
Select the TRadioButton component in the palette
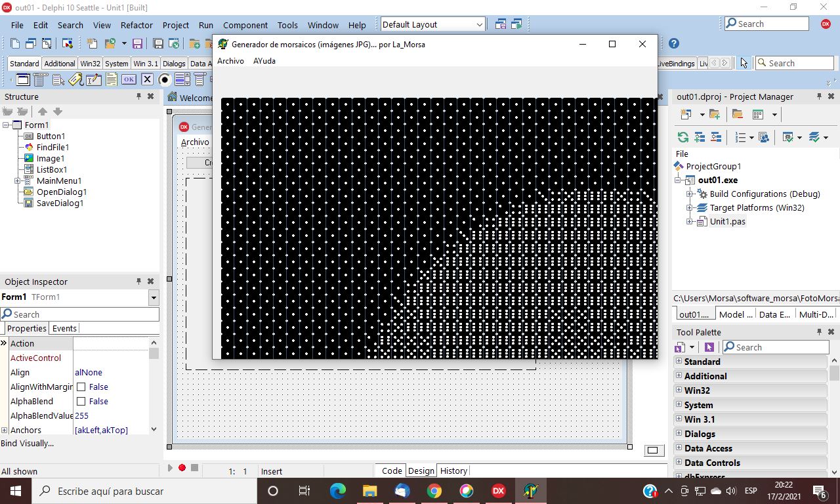coord(165,79)
